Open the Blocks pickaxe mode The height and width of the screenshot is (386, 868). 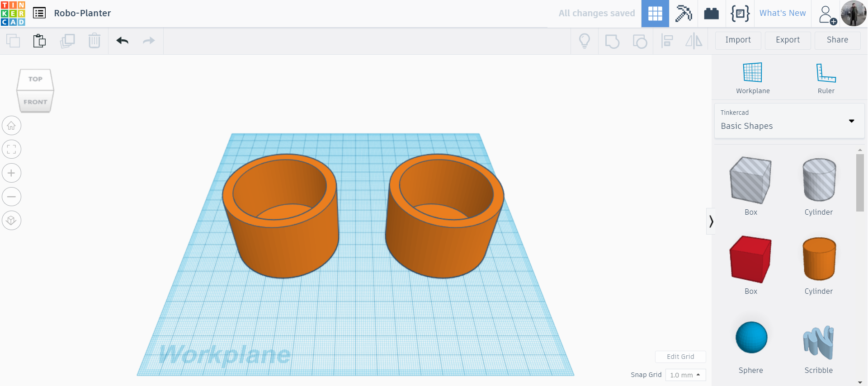tap(684, 14)
